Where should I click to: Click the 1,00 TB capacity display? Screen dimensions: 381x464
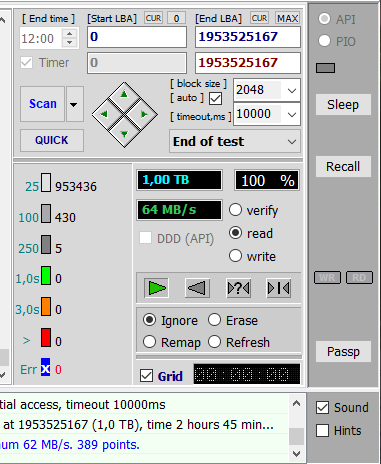179,180
